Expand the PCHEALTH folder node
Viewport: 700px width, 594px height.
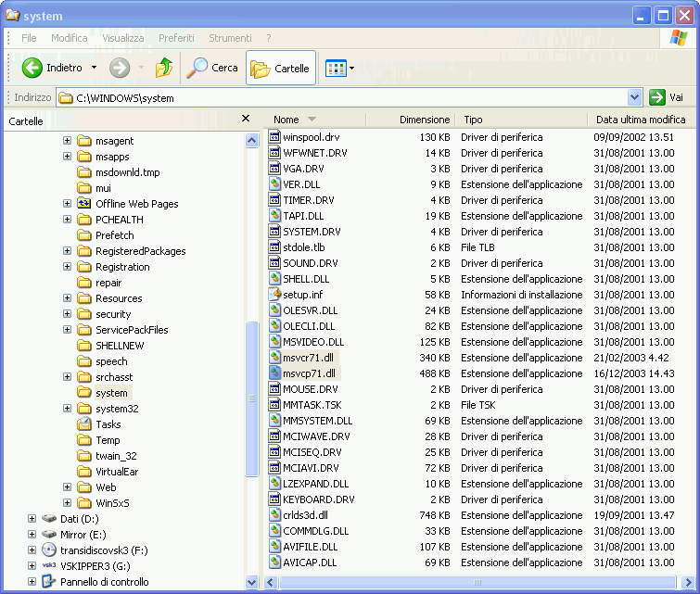pos(67,219)
